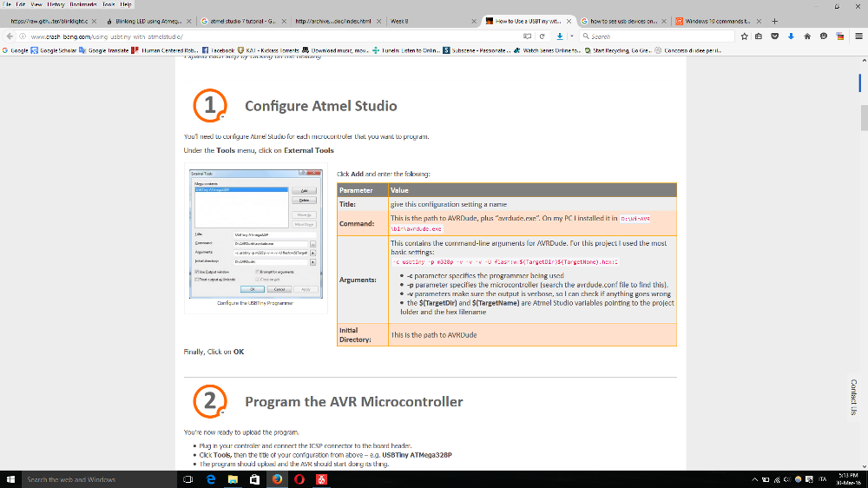868x488 pixels.
Task: Open File Explorer from taskbar
Action: click(x=233, y=479)
